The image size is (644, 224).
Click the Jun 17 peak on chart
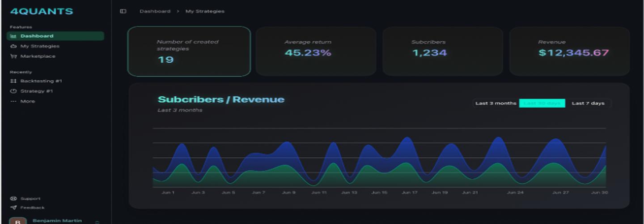click(407, 140)
